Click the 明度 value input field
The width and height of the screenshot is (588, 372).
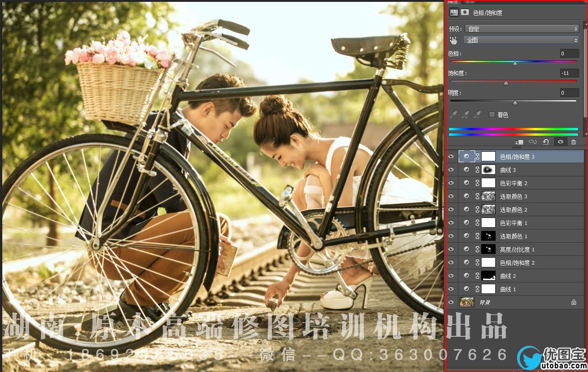(569, 93)
